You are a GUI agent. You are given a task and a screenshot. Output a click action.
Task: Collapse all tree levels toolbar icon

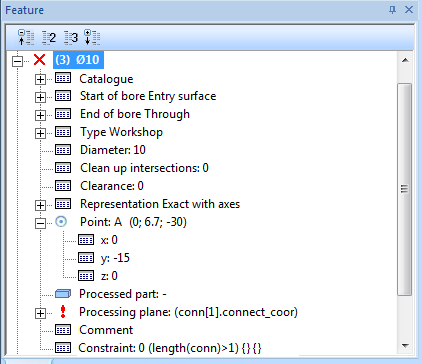pyautogui.click(x=26, y=37)
